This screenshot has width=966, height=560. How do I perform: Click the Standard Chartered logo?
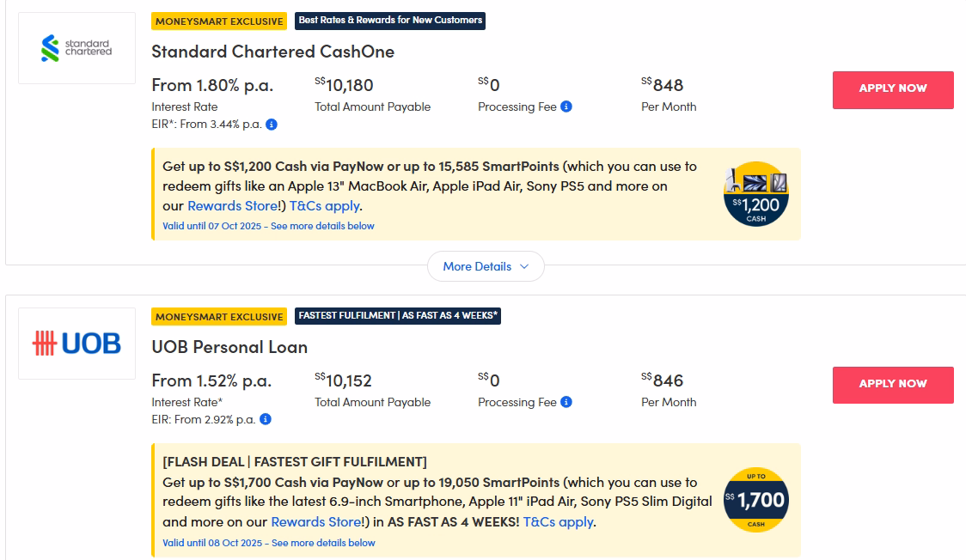[x=76, y=48]
